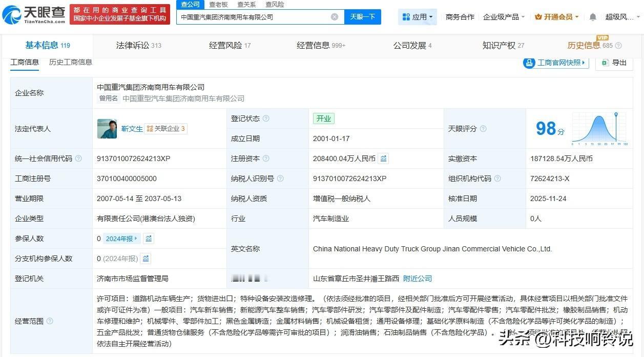Switch to 经营信息 tab
The height and width of the screenshot is (357, 644).
click(x=321, y=45)
